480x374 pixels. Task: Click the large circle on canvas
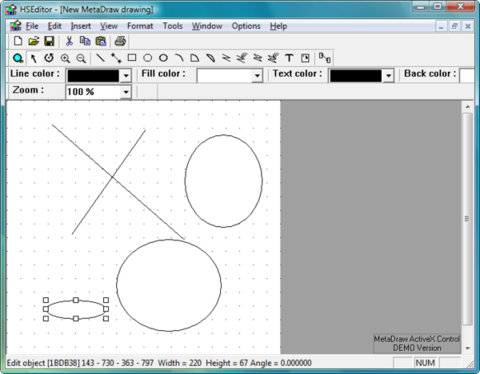169,285
